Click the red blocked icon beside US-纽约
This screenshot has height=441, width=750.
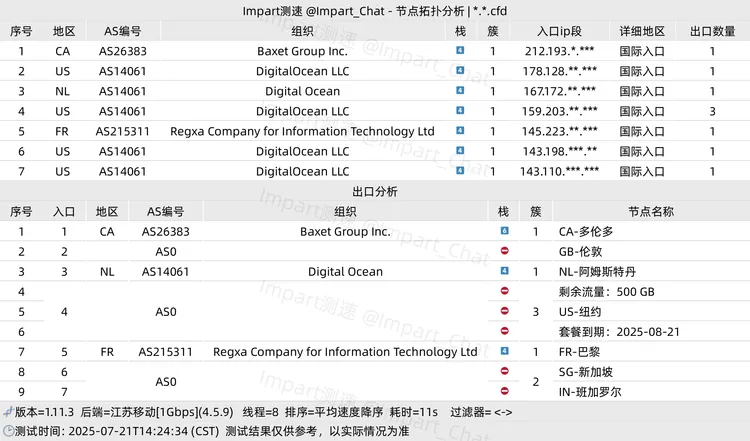click(x=505, y=311)
